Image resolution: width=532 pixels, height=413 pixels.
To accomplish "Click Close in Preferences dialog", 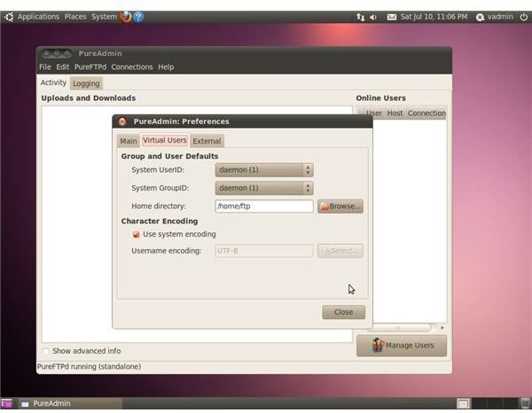I will [343, 312].
